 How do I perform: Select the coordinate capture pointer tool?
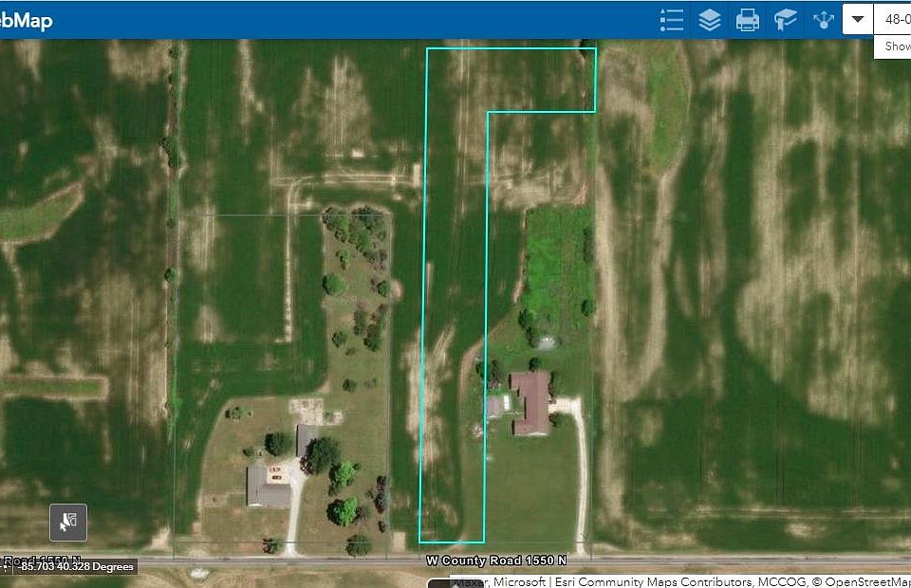point(69,522)
